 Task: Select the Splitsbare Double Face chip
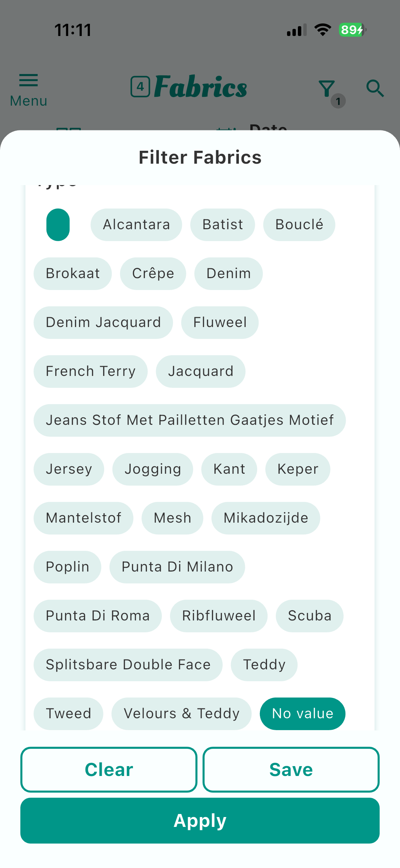point(128,665)
